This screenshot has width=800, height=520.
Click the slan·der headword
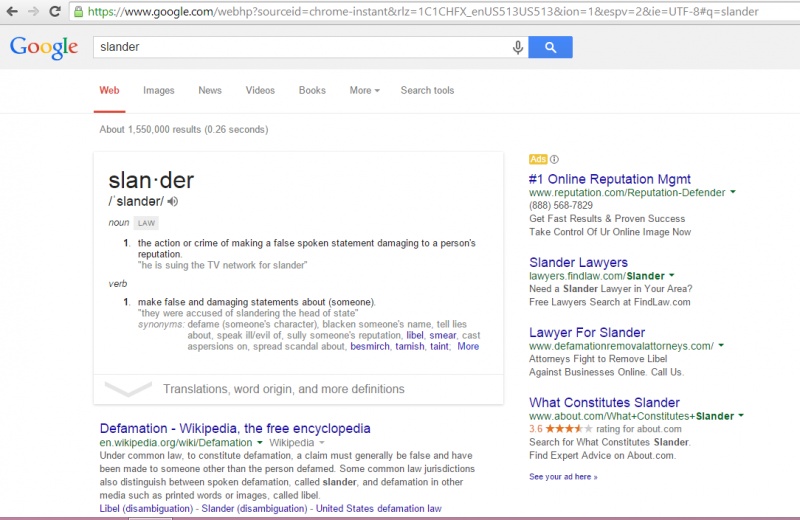[151, 180]
